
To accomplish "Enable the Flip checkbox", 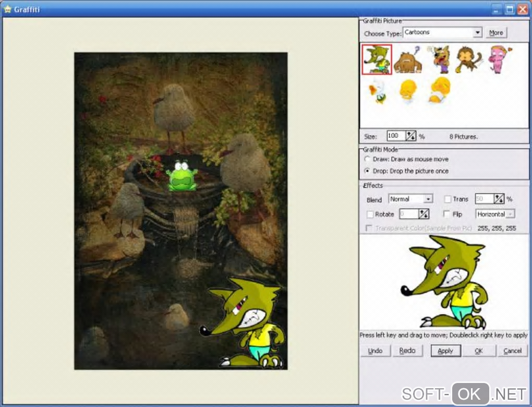I will [447, 214].
